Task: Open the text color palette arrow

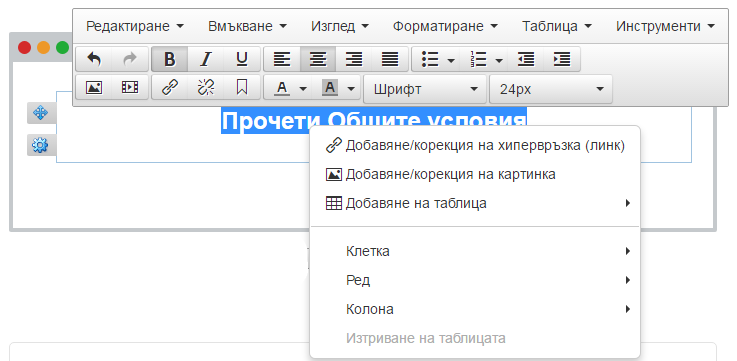Action: 303,88
